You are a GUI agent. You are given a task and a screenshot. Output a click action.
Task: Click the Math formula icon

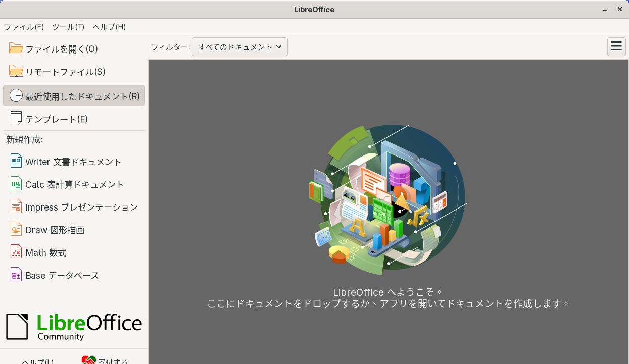16,252
